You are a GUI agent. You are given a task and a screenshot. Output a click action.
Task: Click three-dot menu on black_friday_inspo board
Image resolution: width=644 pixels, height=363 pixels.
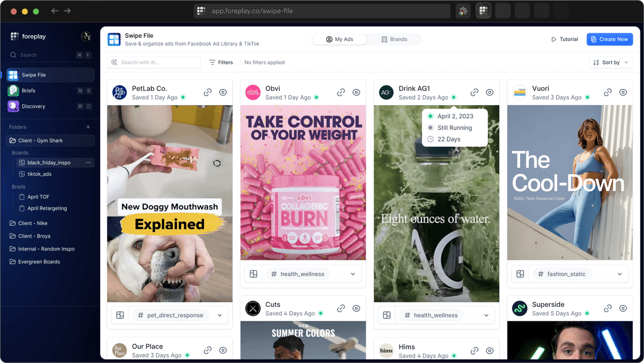[x=88, y=162]
